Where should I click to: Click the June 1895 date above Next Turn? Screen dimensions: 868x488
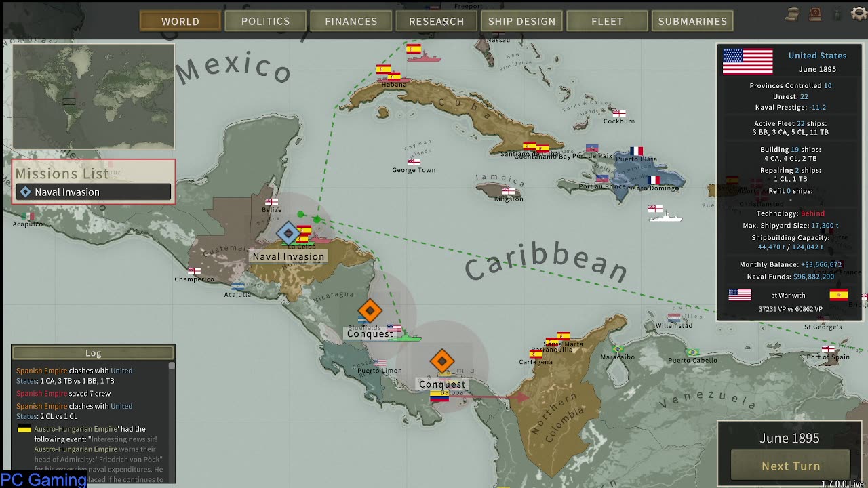coord(789,438)
